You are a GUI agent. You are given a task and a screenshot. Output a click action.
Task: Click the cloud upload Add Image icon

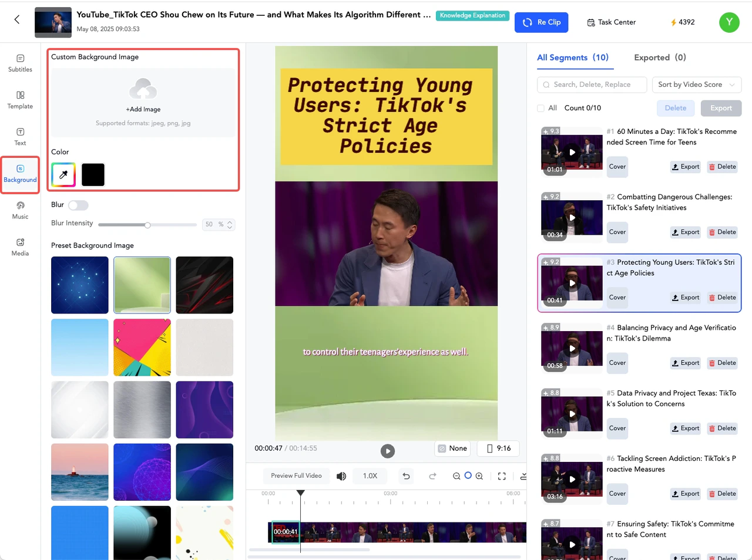click(x=143, y=89)
